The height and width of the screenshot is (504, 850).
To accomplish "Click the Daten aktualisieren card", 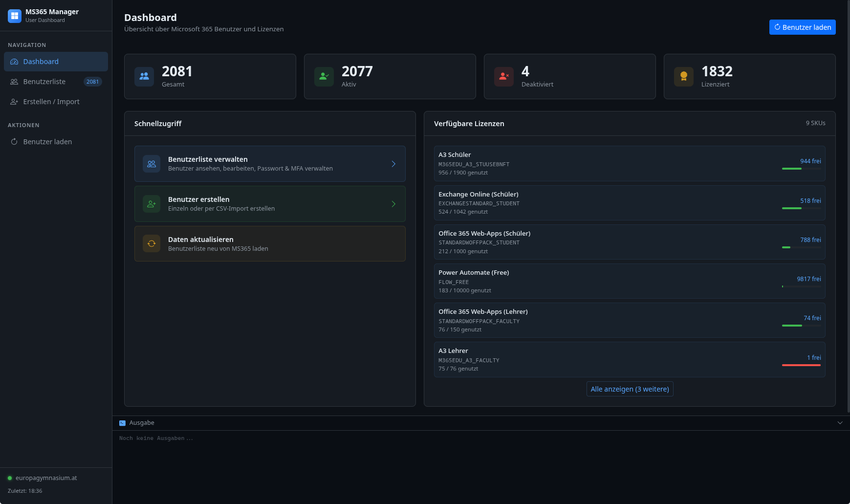I will point(270,243).
